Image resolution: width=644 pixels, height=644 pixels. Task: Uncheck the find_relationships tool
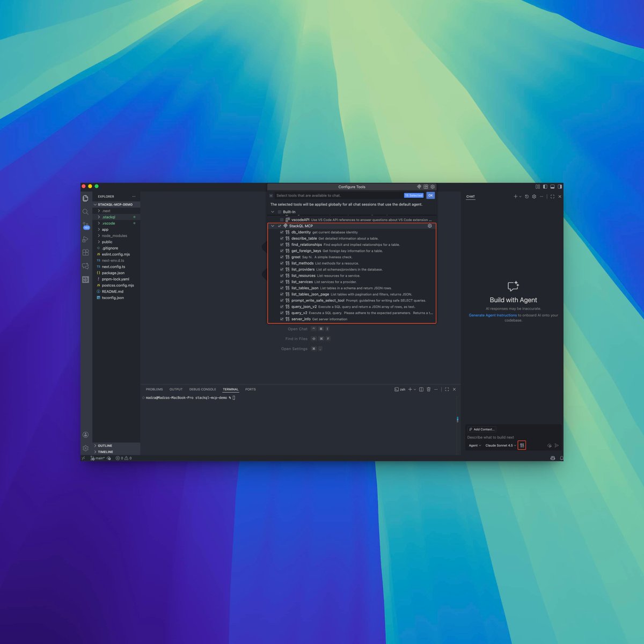[282, 245]
